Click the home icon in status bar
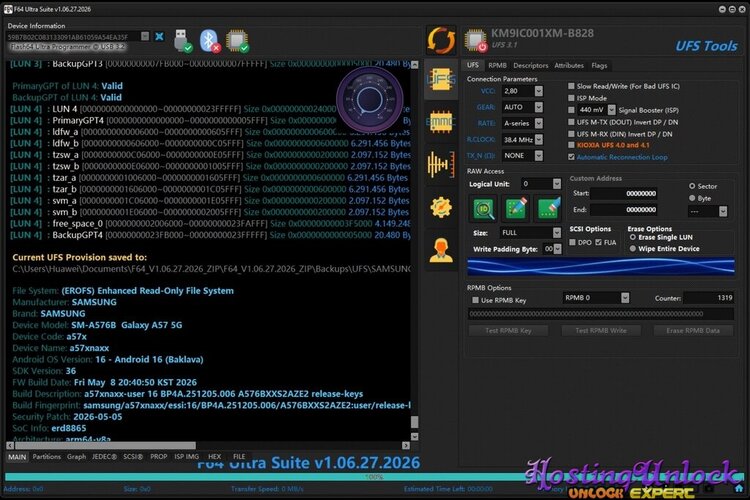Image resolution: width=750 pixels, height=500 pixels. point(739,489)
